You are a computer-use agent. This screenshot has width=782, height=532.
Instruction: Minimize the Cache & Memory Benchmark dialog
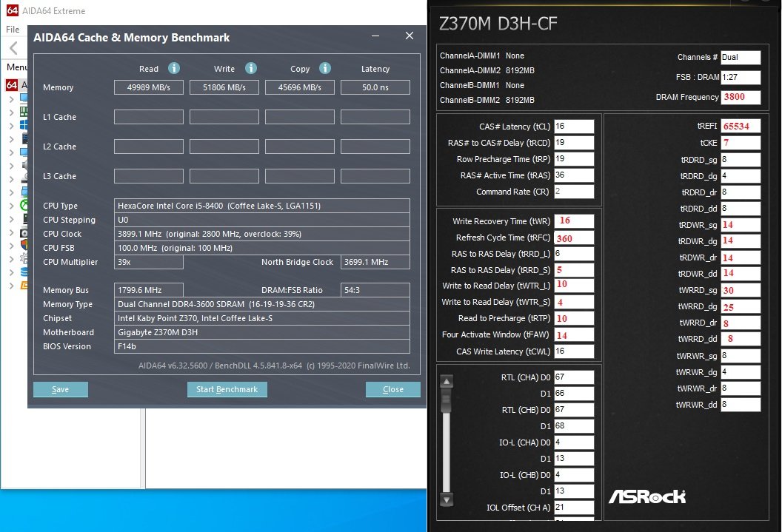coord(375,36)
